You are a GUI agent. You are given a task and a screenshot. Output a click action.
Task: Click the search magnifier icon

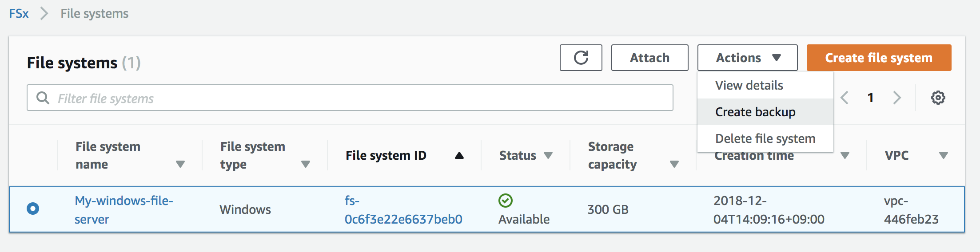click(43, 98)
